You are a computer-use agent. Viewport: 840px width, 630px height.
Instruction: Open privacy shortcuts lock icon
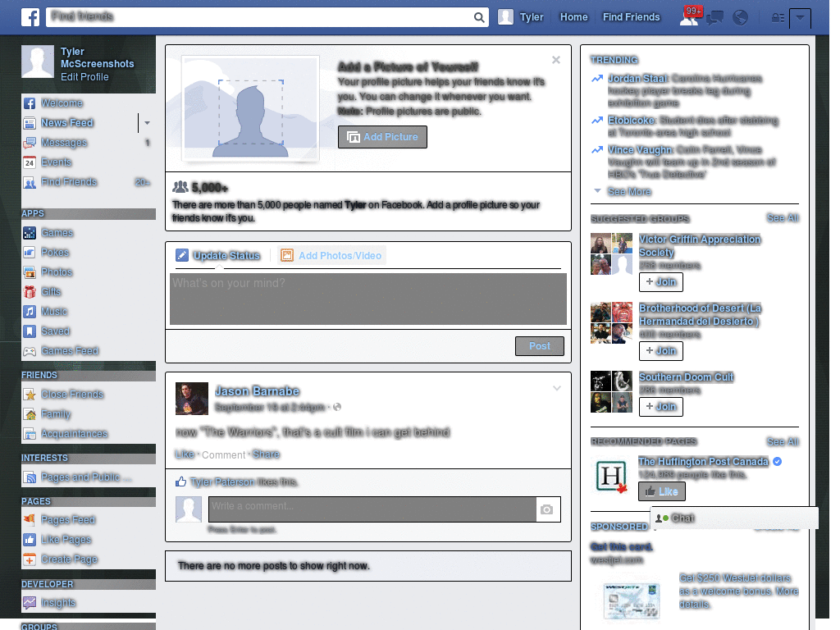[778, 18]
